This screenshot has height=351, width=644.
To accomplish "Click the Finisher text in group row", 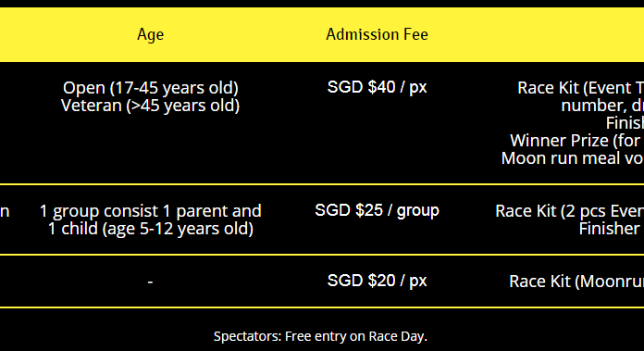I will pyautogui.click(x=611, y=229).
